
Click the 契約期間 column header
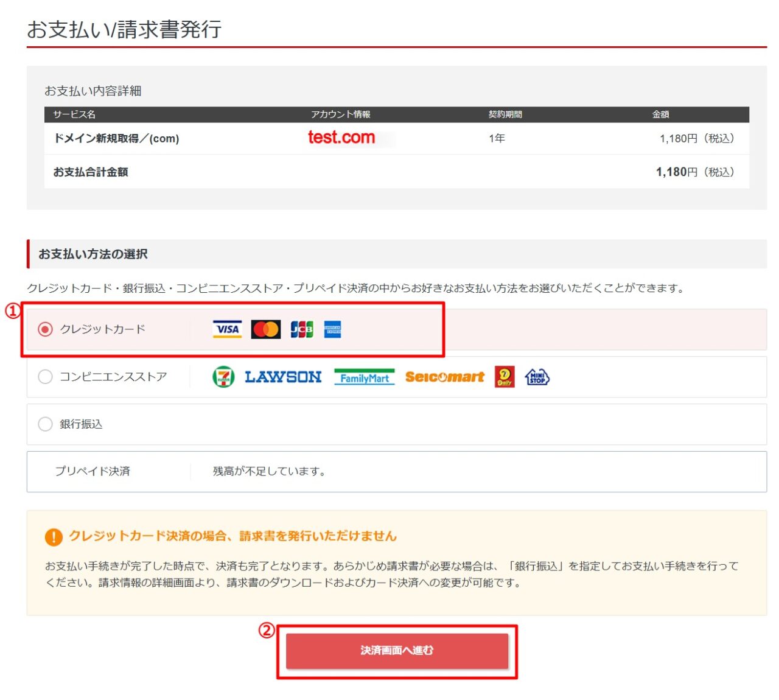505,114
